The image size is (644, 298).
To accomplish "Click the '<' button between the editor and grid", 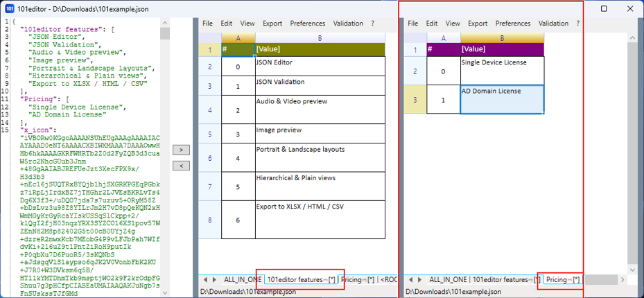I will [182, 166].
